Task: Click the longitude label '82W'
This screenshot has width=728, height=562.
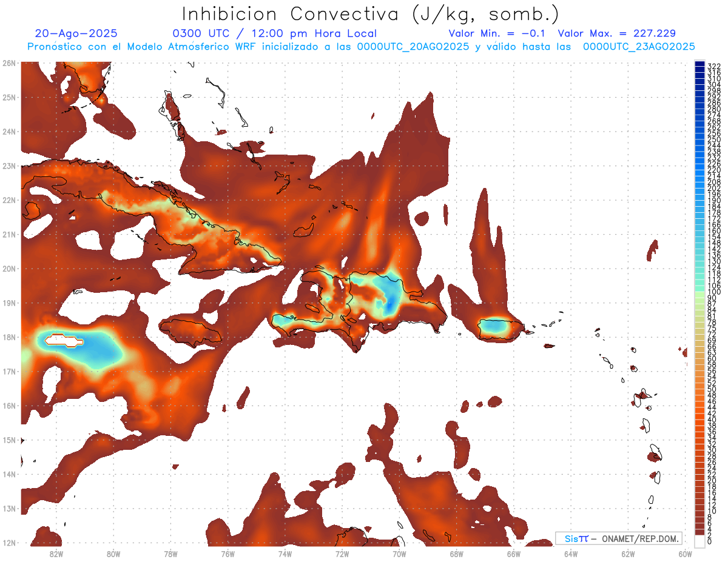Action: click(56, 554)
